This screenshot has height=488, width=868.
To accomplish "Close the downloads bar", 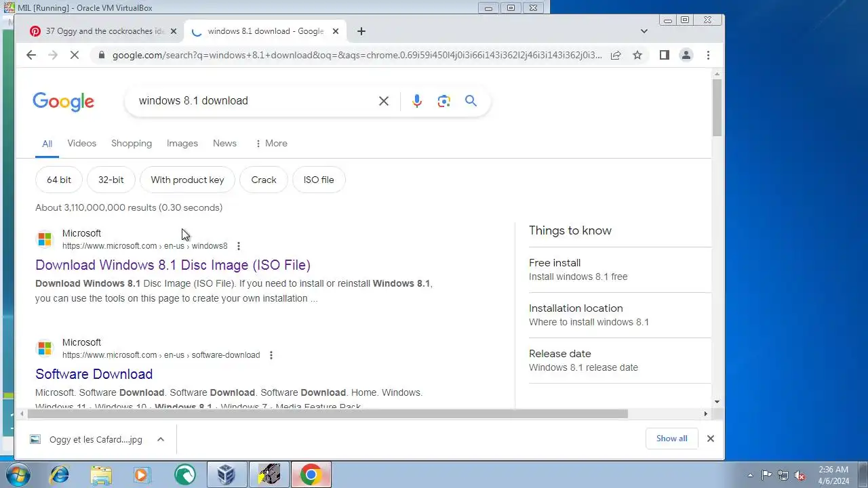I will (x=711, y=439).
